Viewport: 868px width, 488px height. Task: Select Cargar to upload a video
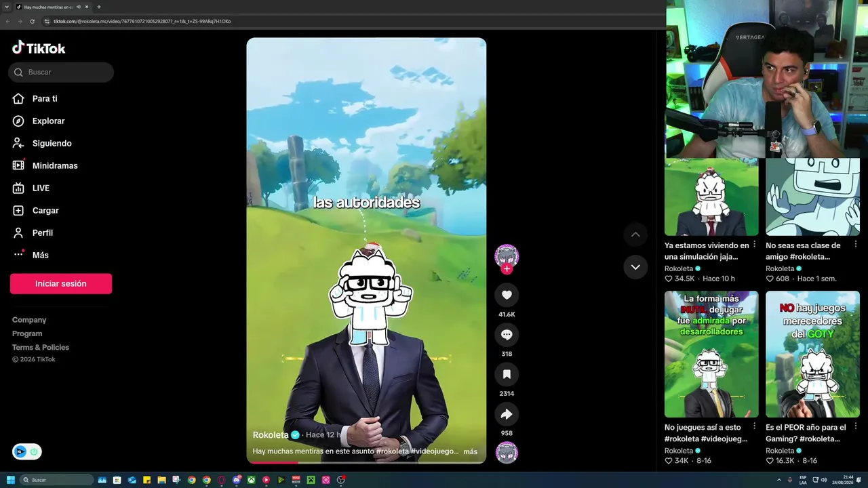click(x=35, y=211)
